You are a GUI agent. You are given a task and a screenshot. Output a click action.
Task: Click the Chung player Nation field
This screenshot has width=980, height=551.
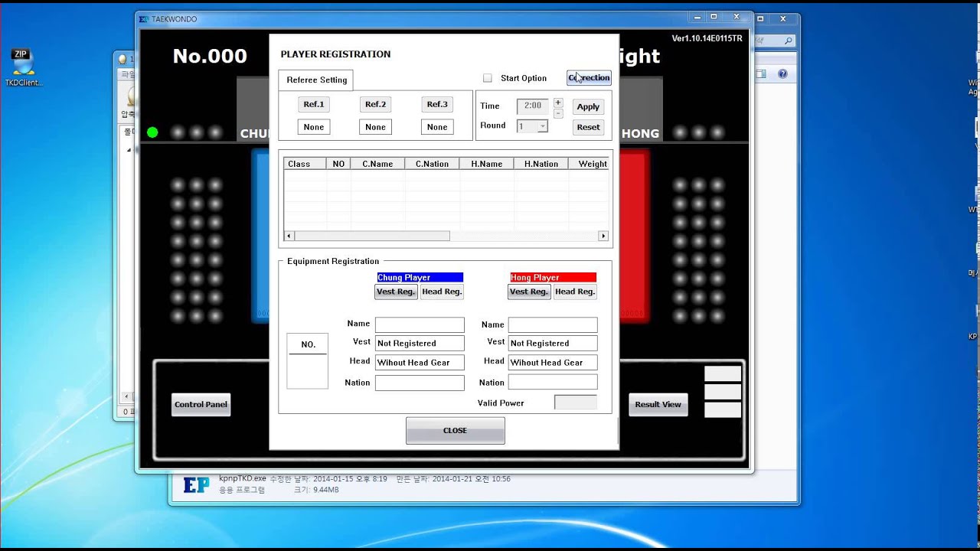coord(420,383)
